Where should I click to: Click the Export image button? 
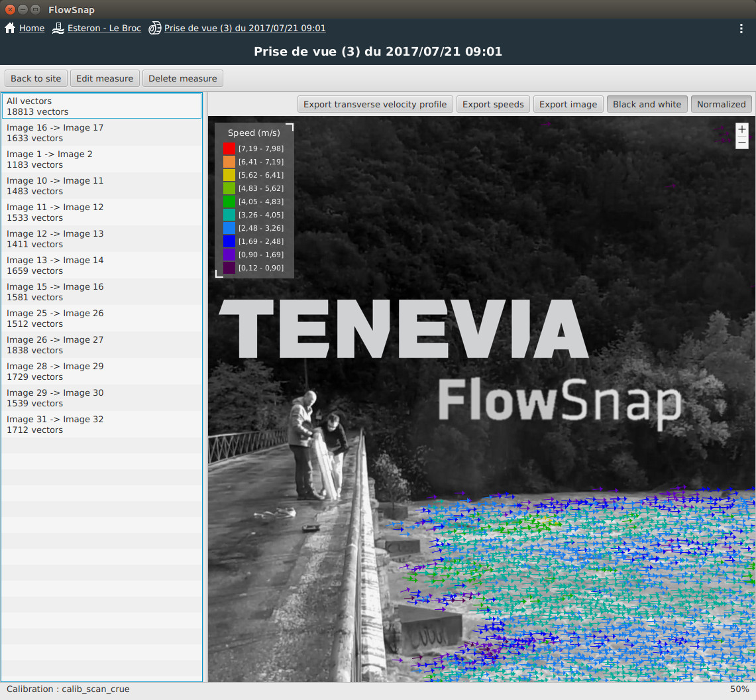click(568, 104)
